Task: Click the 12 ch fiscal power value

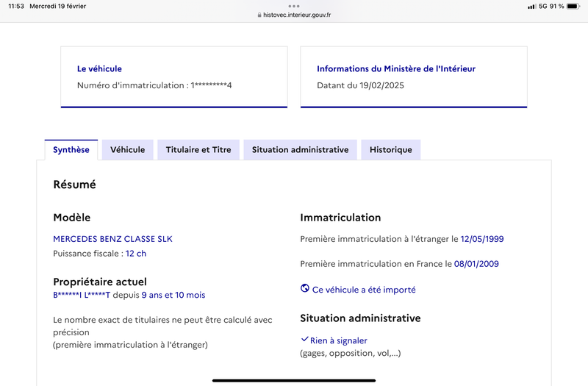Action: [x=136, y=254]
